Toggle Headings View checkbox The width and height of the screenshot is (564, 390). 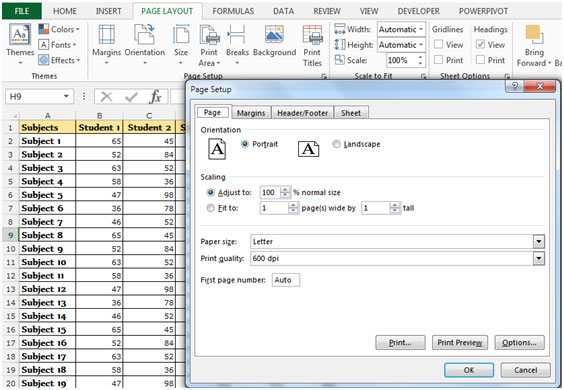point(480,44)
